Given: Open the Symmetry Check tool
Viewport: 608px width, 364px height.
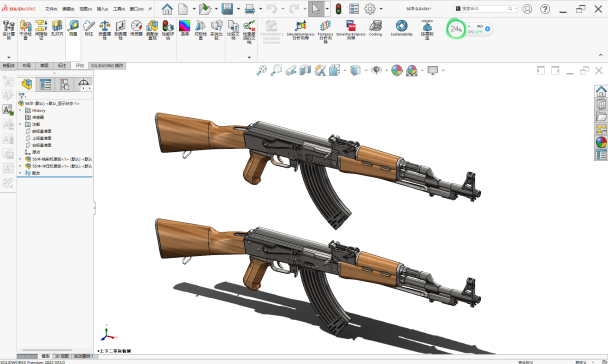Looking at the screenshot, I should click(x=200, y=30).
